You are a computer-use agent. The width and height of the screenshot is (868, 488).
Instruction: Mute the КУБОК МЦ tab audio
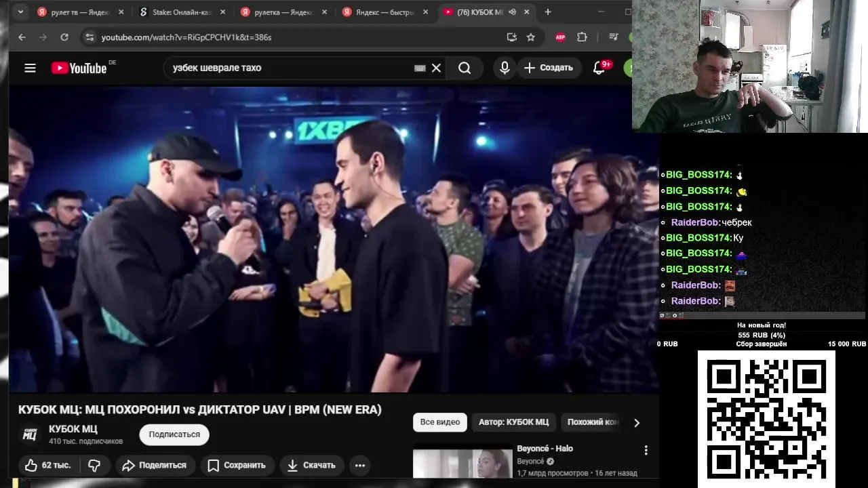[512, 12]
